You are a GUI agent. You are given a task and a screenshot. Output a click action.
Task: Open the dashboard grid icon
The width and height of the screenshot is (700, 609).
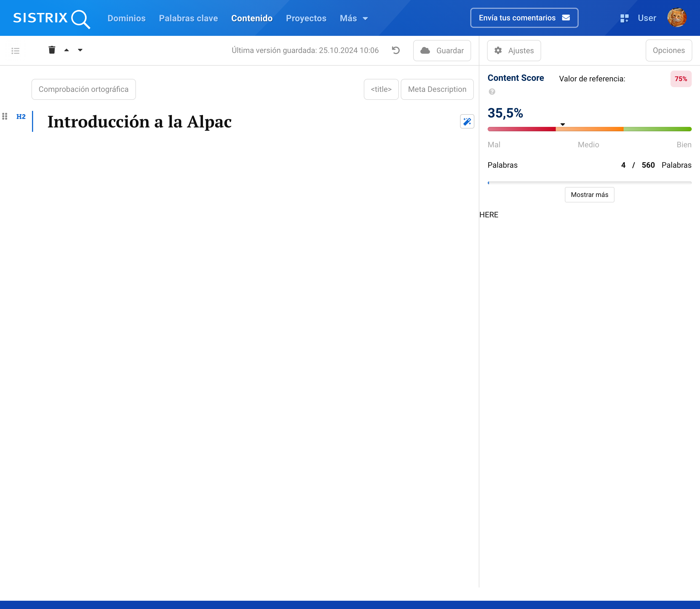[x=624, y=18]
